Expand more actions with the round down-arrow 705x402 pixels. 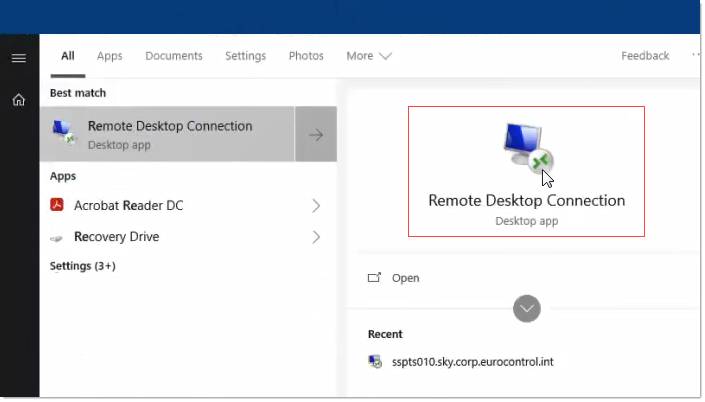527,308
